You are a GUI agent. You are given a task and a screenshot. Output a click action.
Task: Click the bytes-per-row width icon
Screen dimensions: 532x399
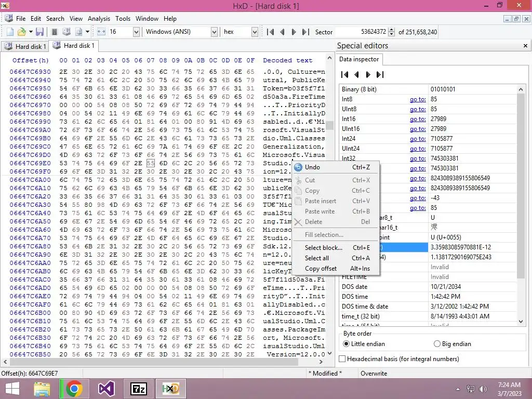tap(101, 32)
